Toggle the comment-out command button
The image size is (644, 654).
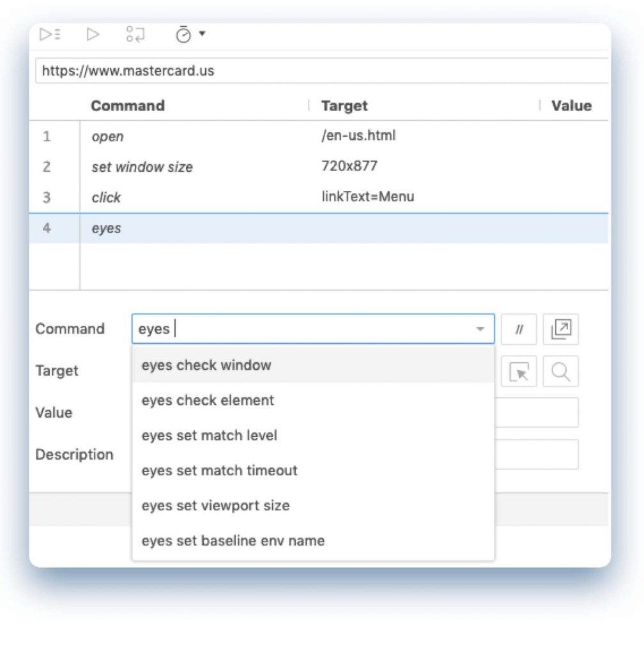(x=519, y=329)
